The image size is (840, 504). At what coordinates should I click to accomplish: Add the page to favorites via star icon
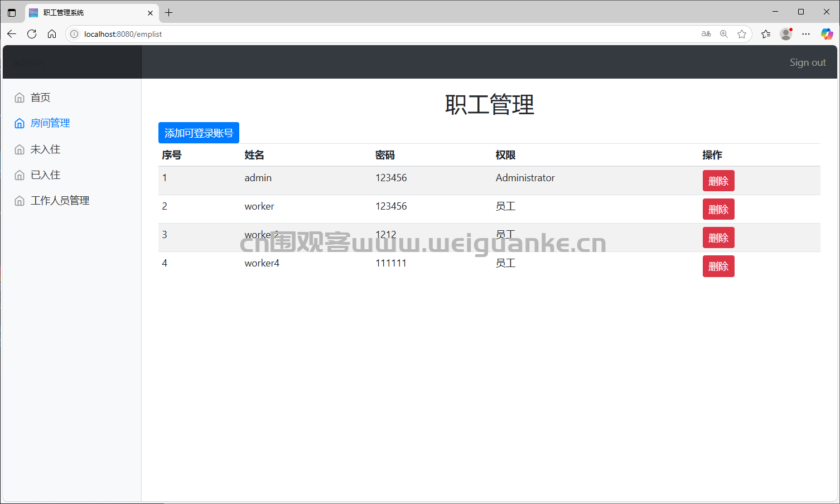coord(742,33)
